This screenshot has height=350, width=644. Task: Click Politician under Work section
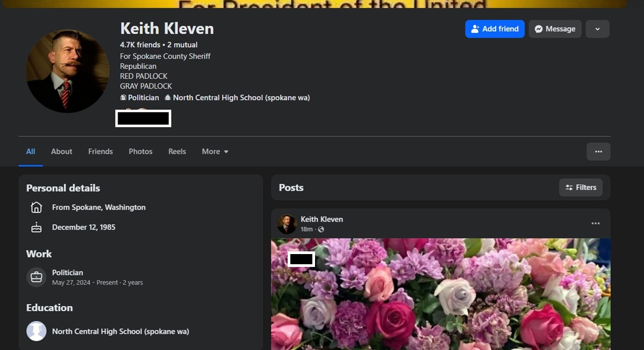pyautogui.click(x=68, y=273)
